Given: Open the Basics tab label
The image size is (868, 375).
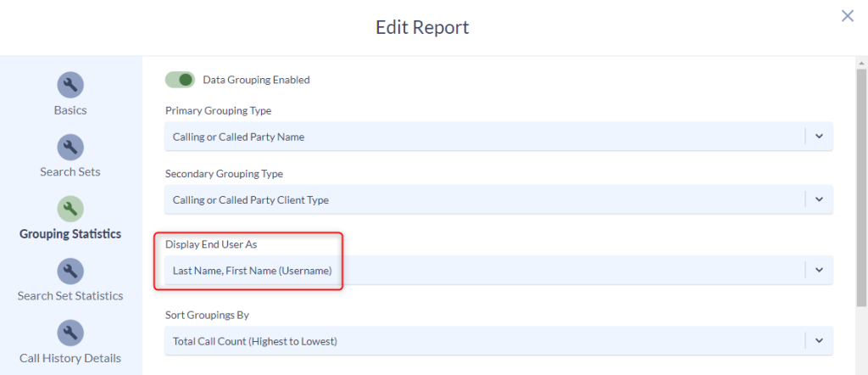Looking at the screenshot, I should [x=70, y=110].
